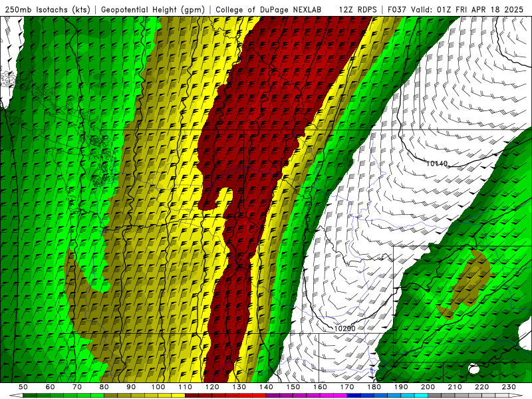The image size is (532, 399).
Task: Click the 110 value on the color scale
Action: click(186, 387)
